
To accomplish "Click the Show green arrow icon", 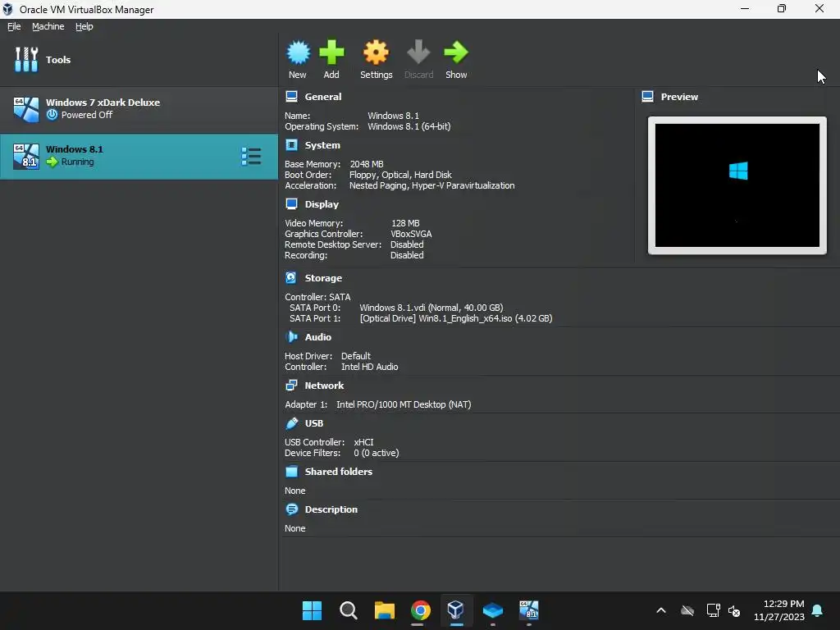I will [456, 59].
